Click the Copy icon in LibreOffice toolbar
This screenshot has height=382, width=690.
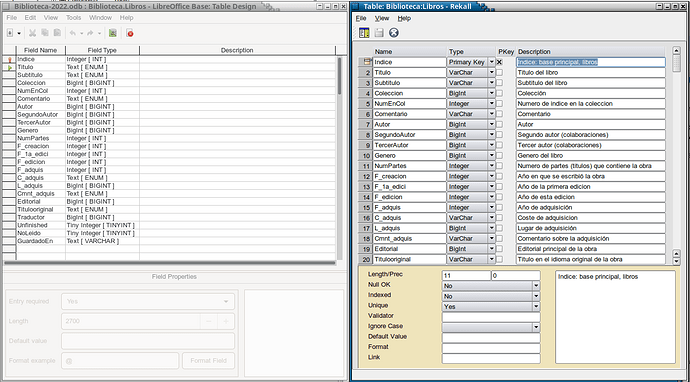(45, 33)
